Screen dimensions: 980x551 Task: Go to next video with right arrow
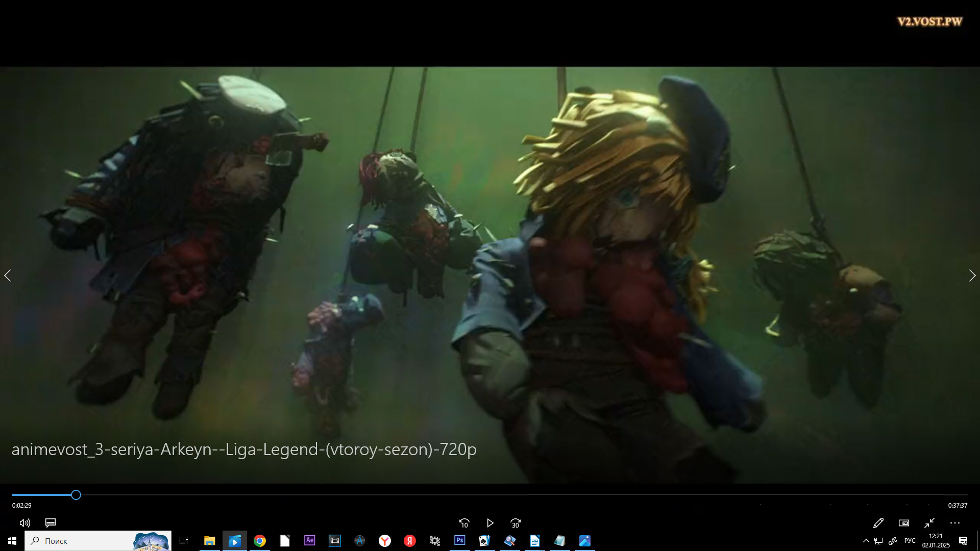click(972, 275)
